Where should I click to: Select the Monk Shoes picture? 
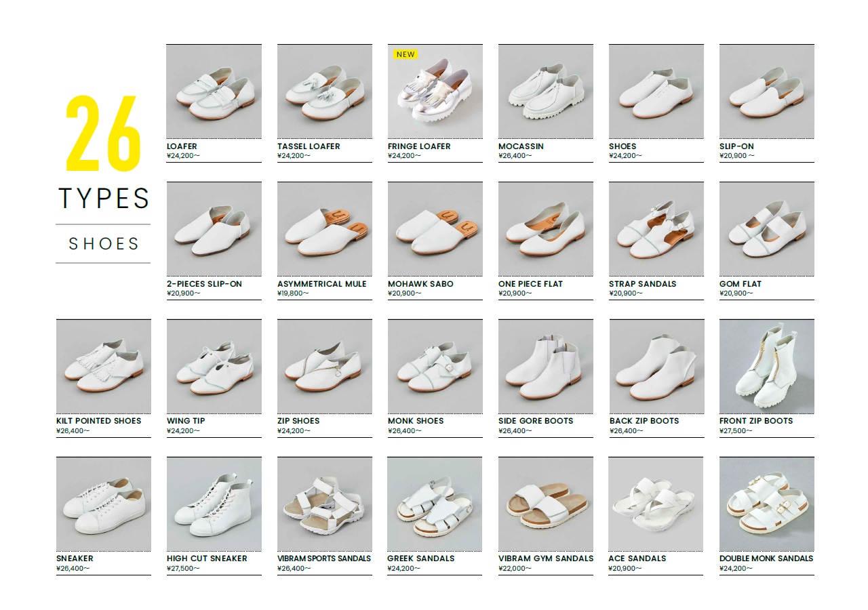(x=435, y=367)
